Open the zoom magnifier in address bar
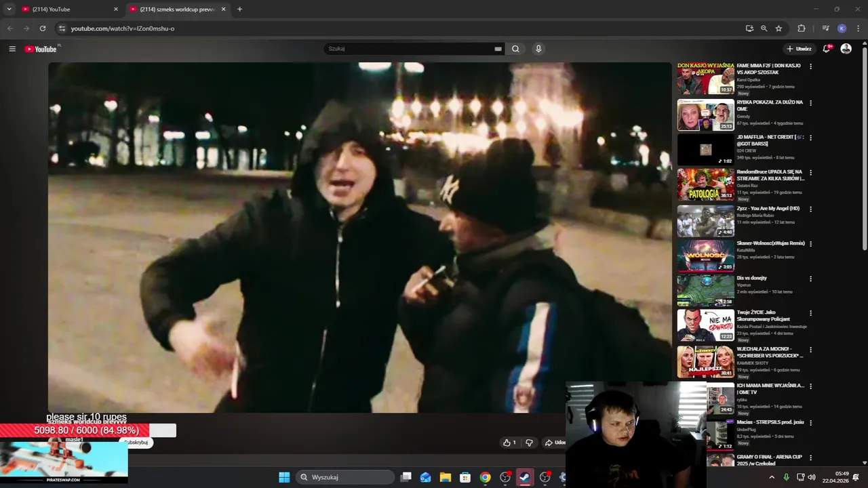Image resolution: width=868 pixels, height=488 pixels. [764, 28]
